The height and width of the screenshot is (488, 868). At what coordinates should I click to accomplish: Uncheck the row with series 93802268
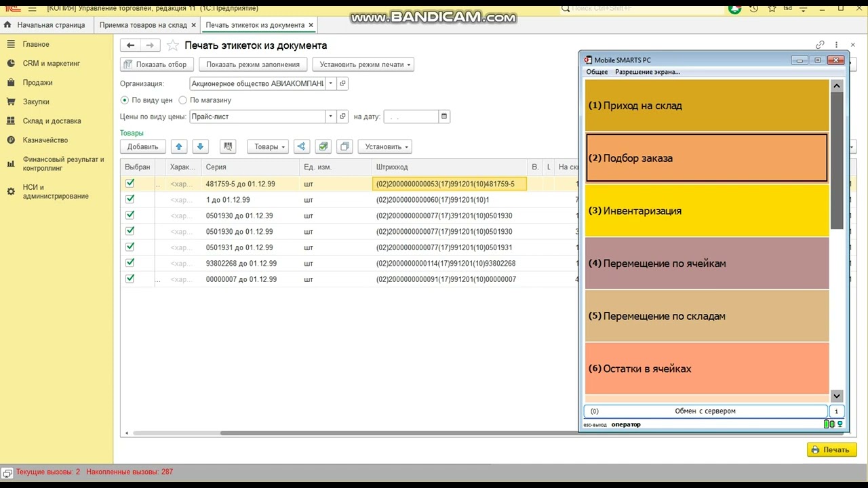pos(130,263)
